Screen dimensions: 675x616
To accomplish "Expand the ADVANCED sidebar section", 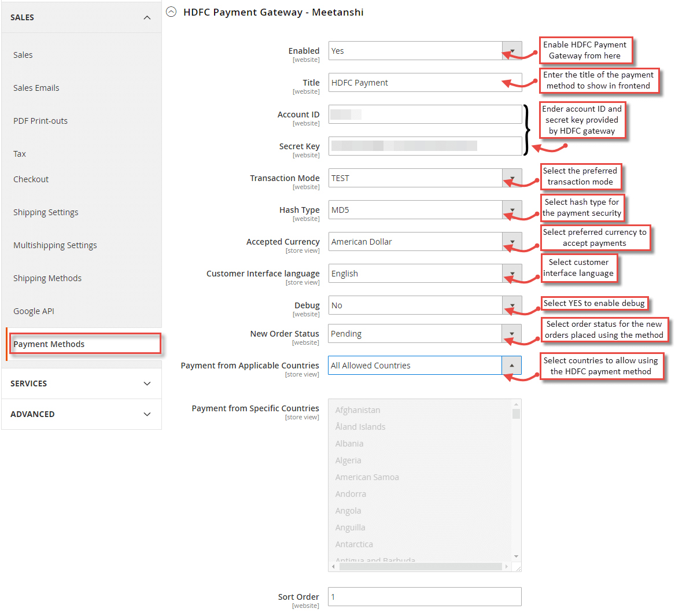I will [x=81, y=414].
